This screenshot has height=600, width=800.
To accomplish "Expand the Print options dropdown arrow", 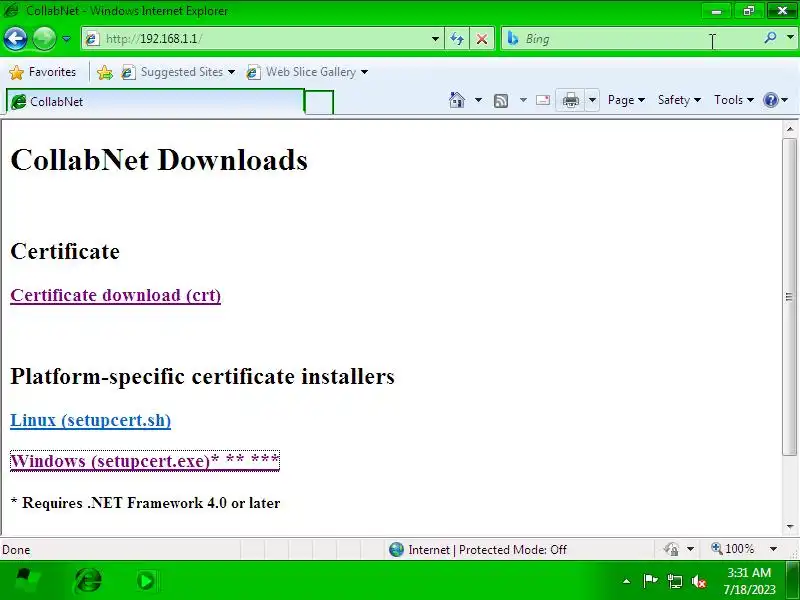I will pos(592,100).
